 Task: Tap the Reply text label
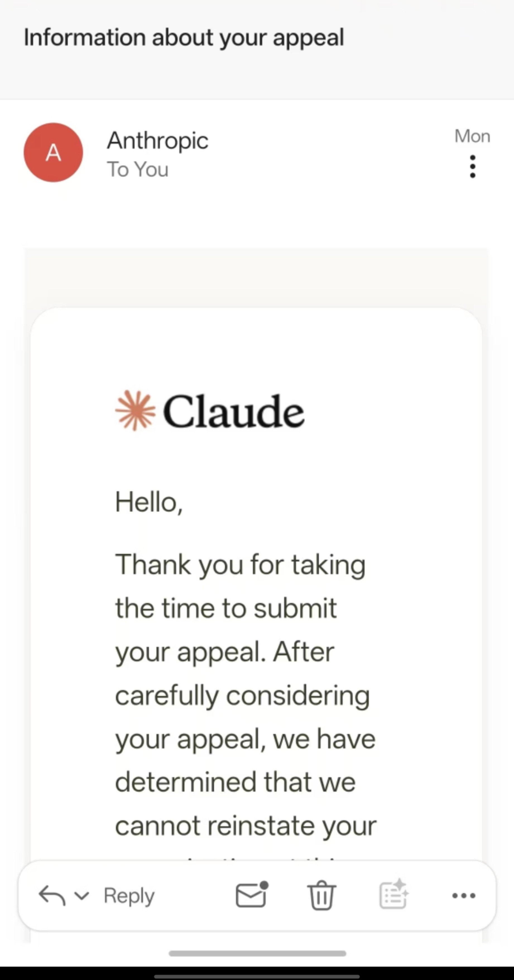[x=129, y=895]
